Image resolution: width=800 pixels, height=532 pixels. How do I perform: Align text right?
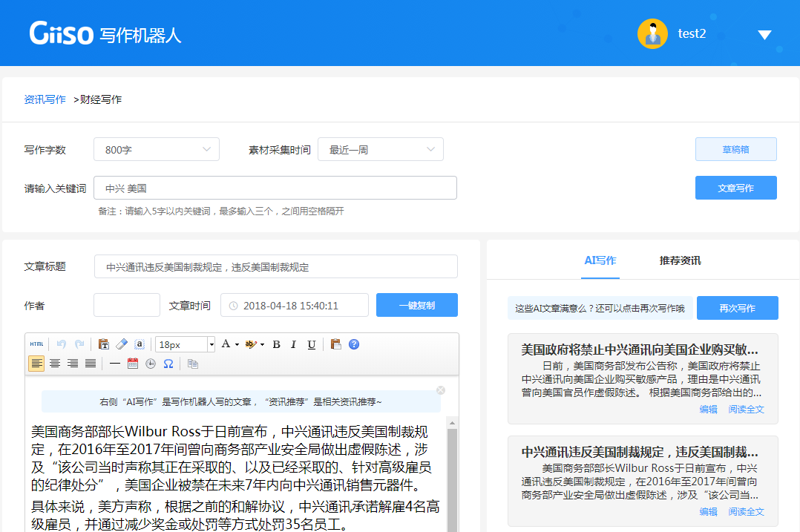(73, 364)
